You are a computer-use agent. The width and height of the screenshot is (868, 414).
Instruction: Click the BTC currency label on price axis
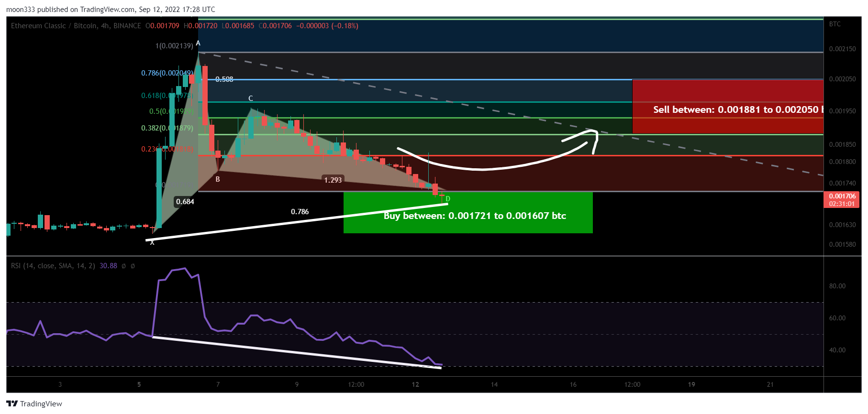[835, 24]
